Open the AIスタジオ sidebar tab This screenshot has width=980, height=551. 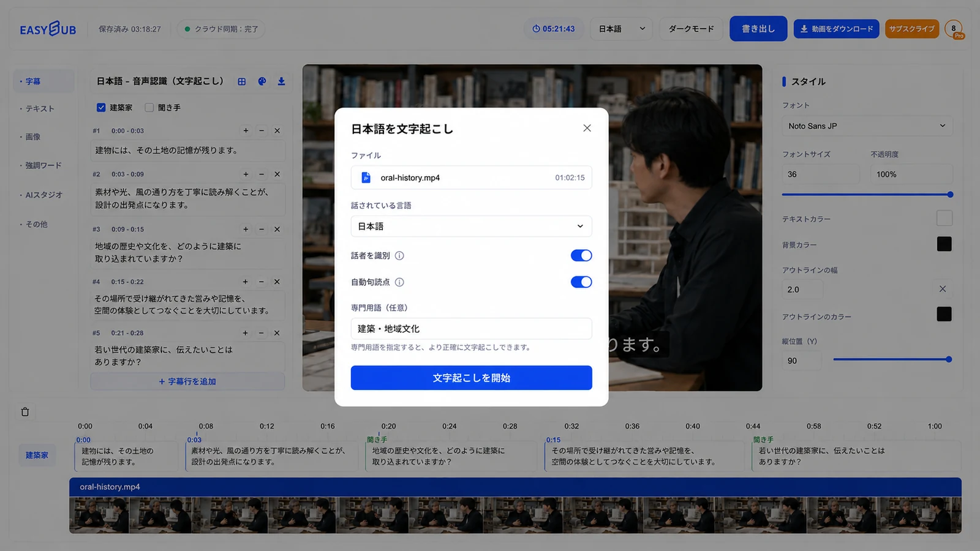tap(43, 195)
